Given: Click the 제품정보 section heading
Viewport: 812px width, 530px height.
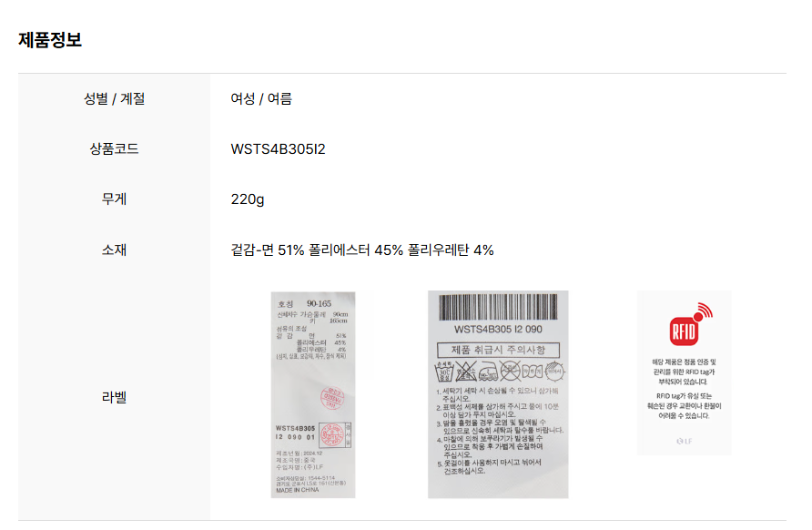Looking at the screenshot, I should (50, 40).
